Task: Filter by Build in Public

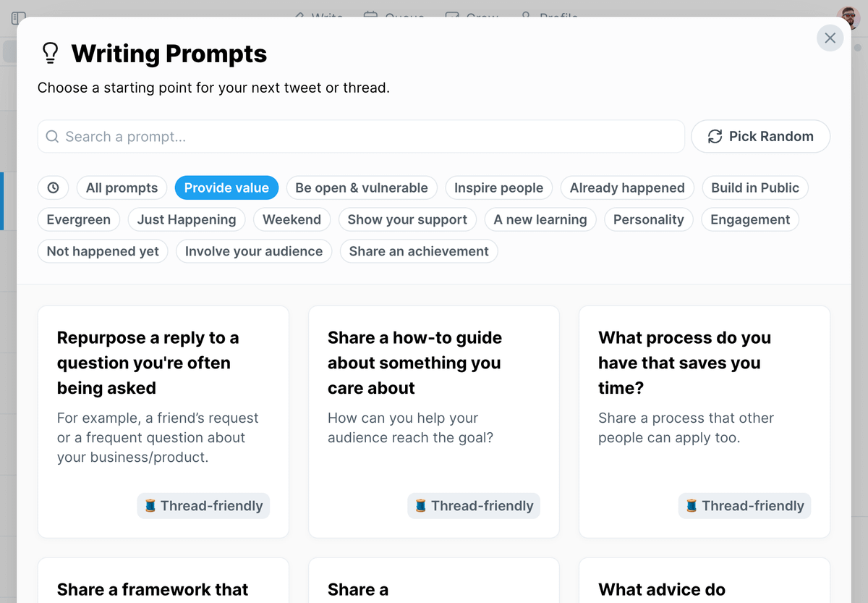Action: [755, 187]
